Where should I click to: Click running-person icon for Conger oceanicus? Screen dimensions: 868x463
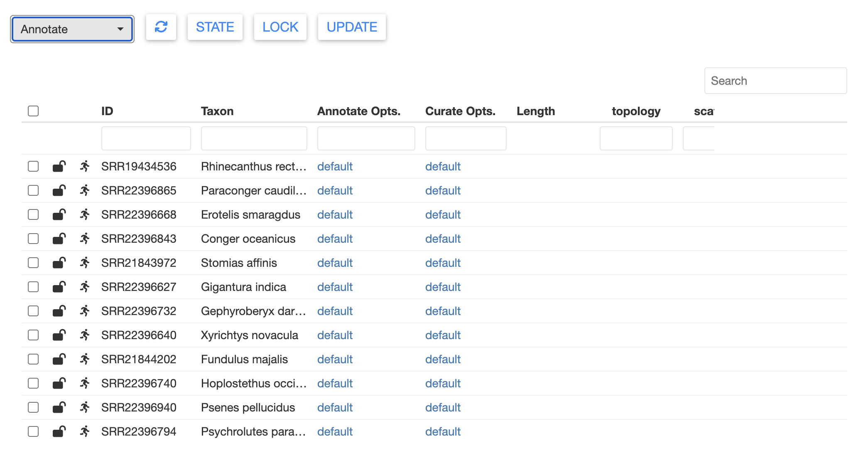(x=85, y=239)
